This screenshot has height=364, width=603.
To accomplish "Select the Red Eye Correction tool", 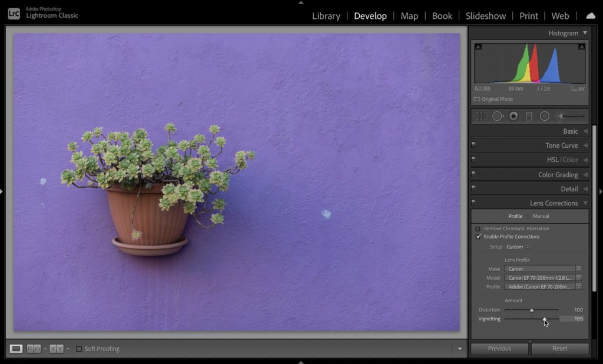I will [513, 116].
